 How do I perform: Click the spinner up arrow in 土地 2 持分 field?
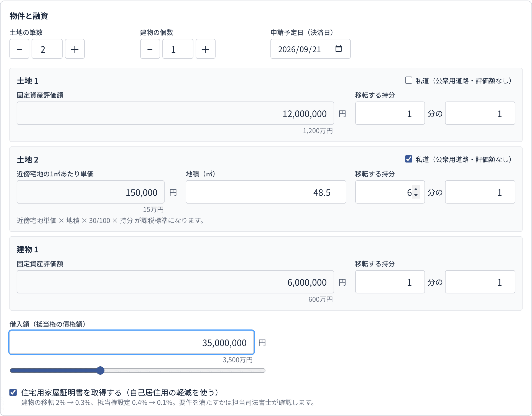pos(416,189)
